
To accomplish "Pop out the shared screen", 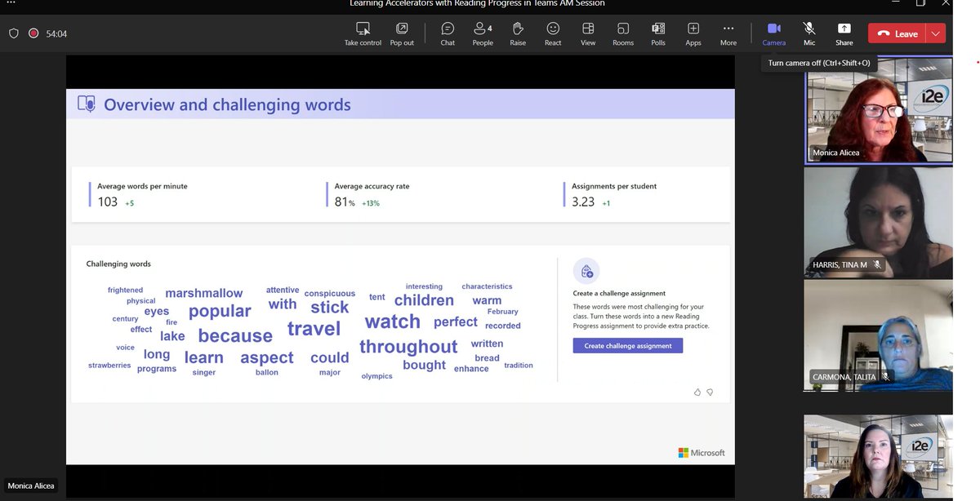I will (401, 33).
